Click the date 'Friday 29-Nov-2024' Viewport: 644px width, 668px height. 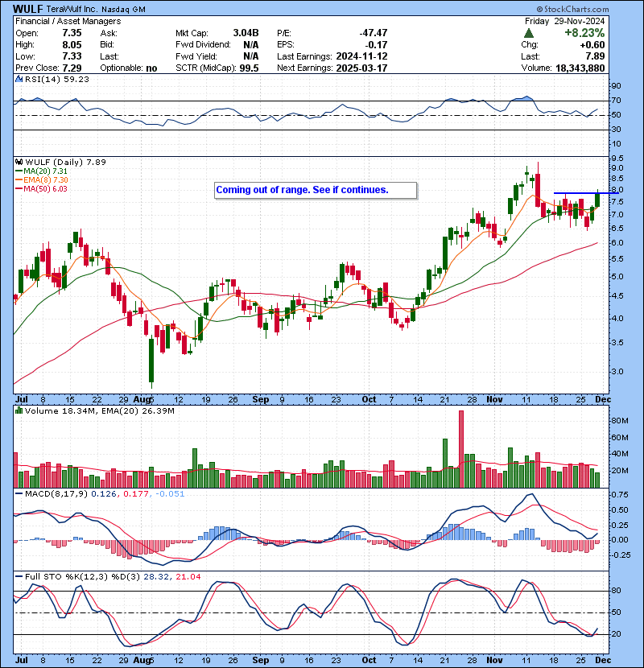pyautogui.click(x=565, y=21)
